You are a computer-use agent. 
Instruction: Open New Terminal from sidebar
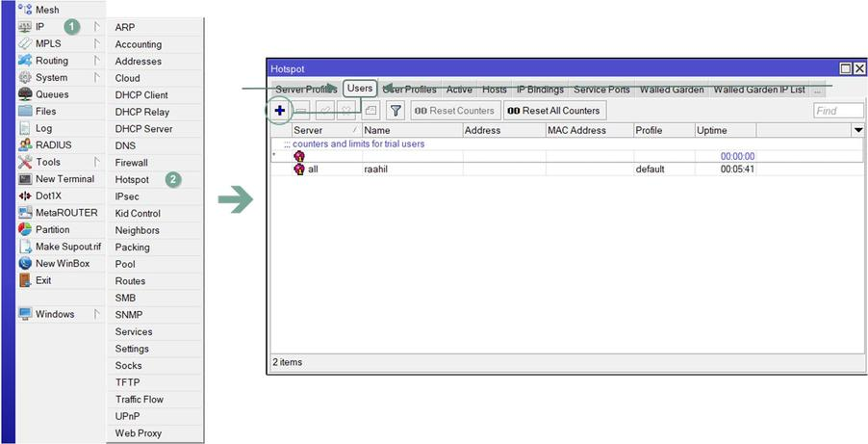pos(64,179)
